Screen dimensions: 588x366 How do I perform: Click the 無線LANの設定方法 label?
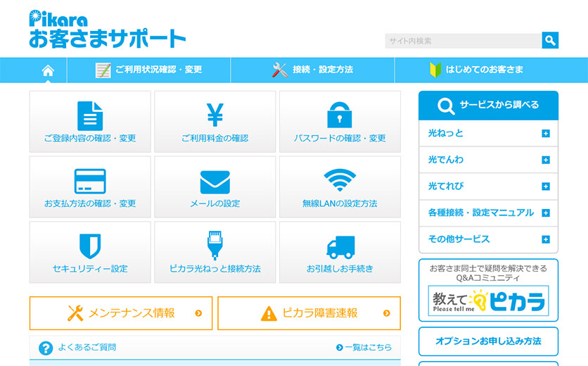coord(340,203)
